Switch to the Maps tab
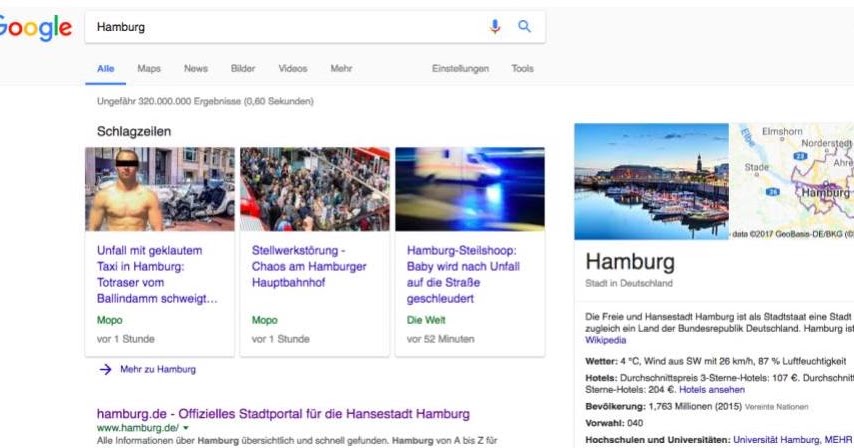854x448 pixels. tap(149, 69)
